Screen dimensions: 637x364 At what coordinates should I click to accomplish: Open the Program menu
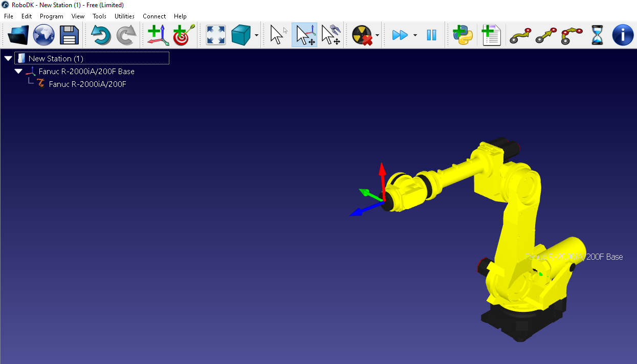(52, 16)
